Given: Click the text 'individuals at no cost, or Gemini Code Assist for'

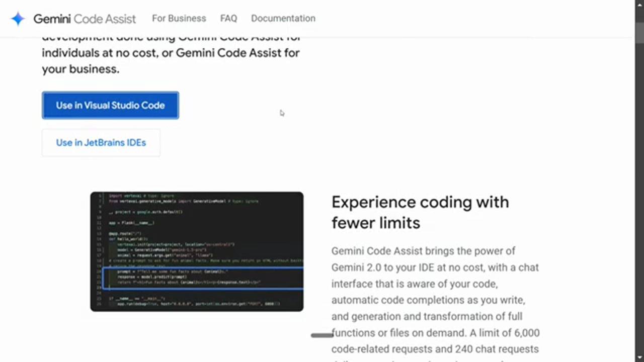Looking at the screenshot, I should (171, 53).
